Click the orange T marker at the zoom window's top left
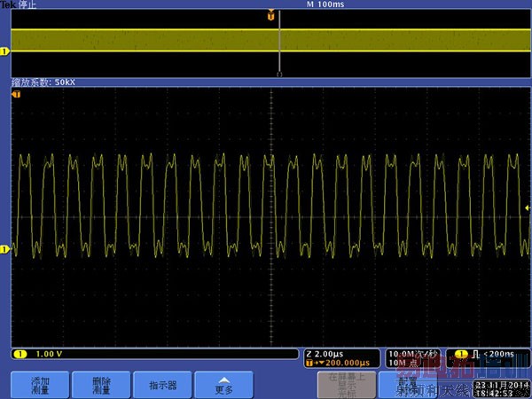Screen dimensions: 532x399 16,94
